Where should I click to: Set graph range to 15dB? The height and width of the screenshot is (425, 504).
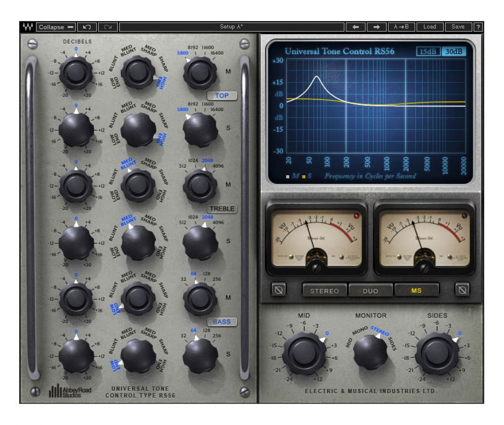coord(428,51)
